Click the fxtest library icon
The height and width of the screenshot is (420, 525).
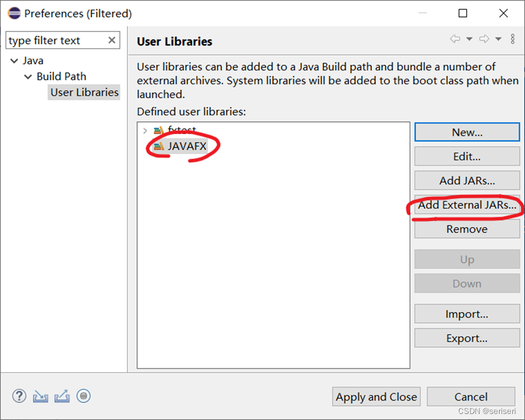coord(158,130)
